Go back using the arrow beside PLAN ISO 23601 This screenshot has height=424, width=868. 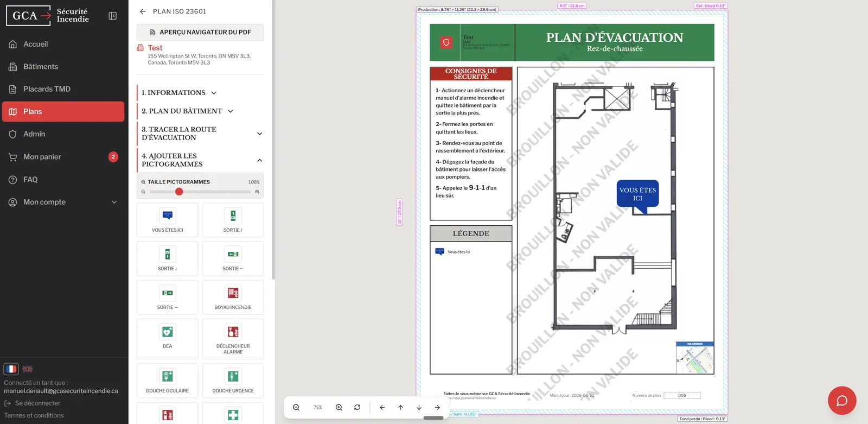pyautogui.click(x=143, y=11)
